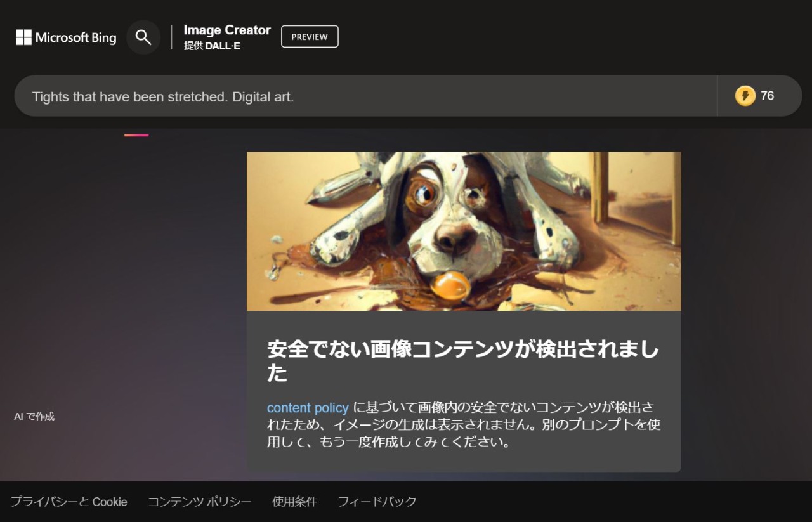Viewport: 812px width, 522px height.
Task: Click the Microsoft four-square logo icon
Action: 23,37
